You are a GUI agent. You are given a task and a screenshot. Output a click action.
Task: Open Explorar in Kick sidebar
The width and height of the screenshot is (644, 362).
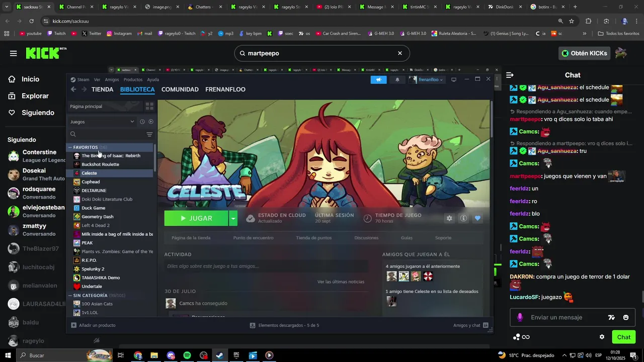pos(35,96)
